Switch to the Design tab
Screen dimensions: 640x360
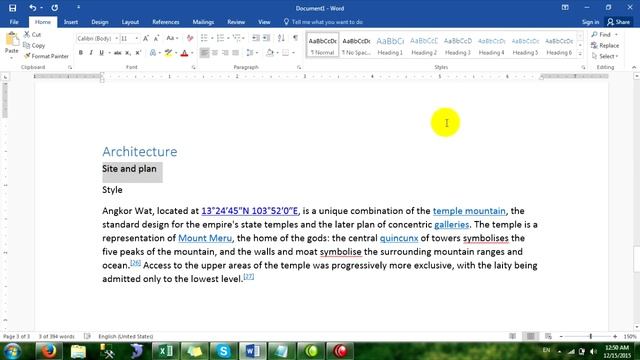coord(100,22)
